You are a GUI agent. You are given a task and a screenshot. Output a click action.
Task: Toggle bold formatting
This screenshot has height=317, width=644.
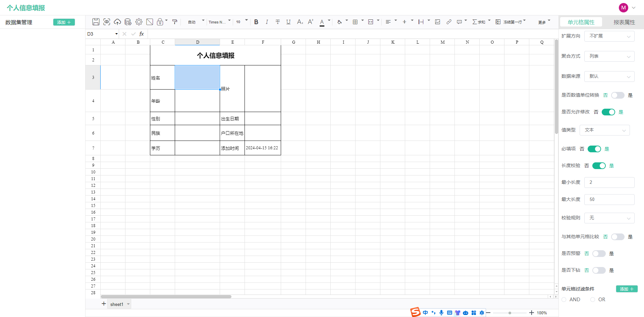(256, 22)
